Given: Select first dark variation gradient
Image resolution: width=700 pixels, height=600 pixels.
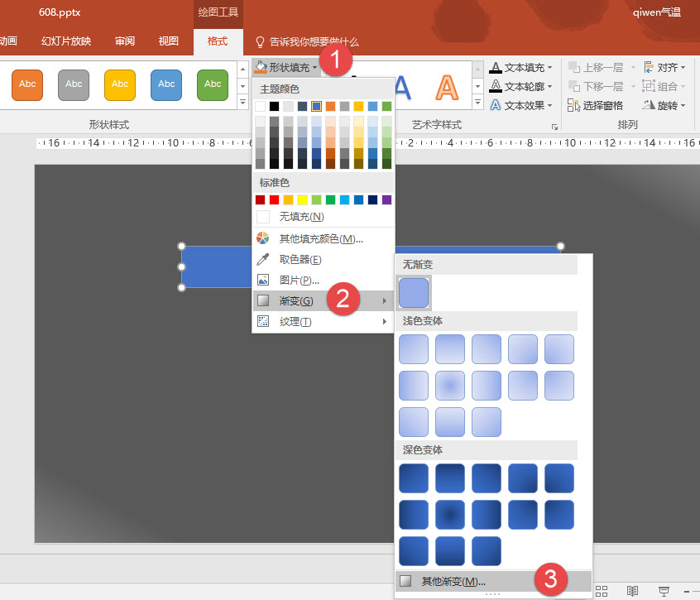Looking at the screenshot, I should [x=414, y=478].
